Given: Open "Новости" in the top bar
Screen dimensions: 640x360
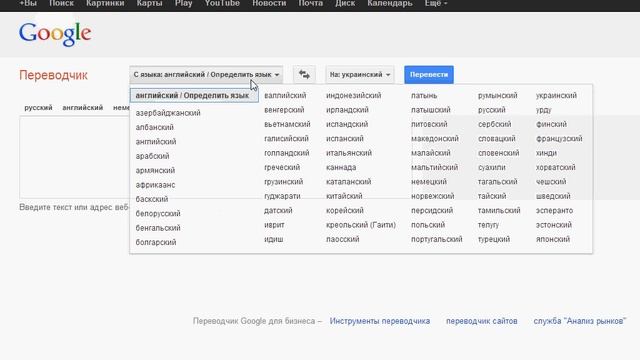Looking at the screenshot, I should pos(269,4).
